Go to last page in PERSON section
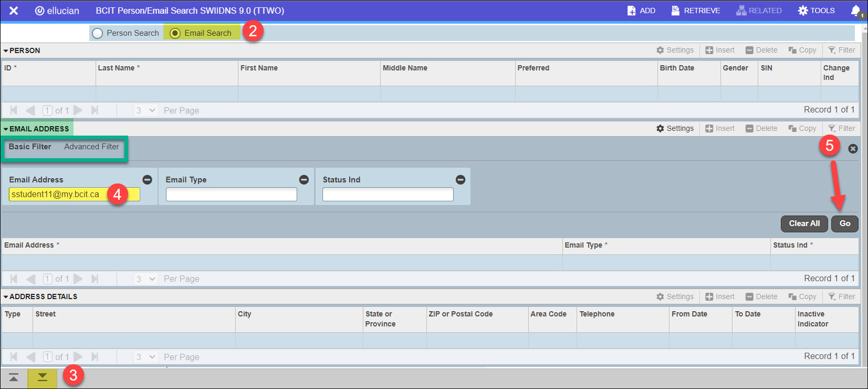This screenshot has height=389, width=868. (x=95, y=110)
